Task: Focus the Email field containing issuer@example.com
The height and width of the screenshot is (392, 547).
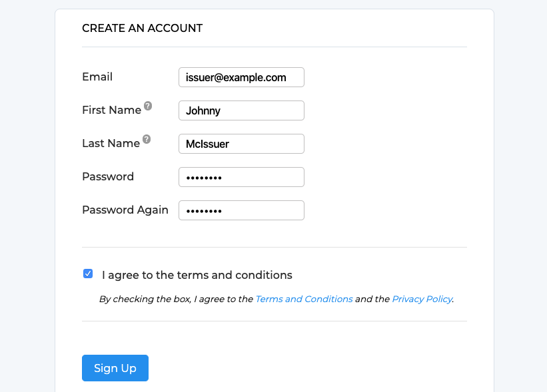Action: 241,77
